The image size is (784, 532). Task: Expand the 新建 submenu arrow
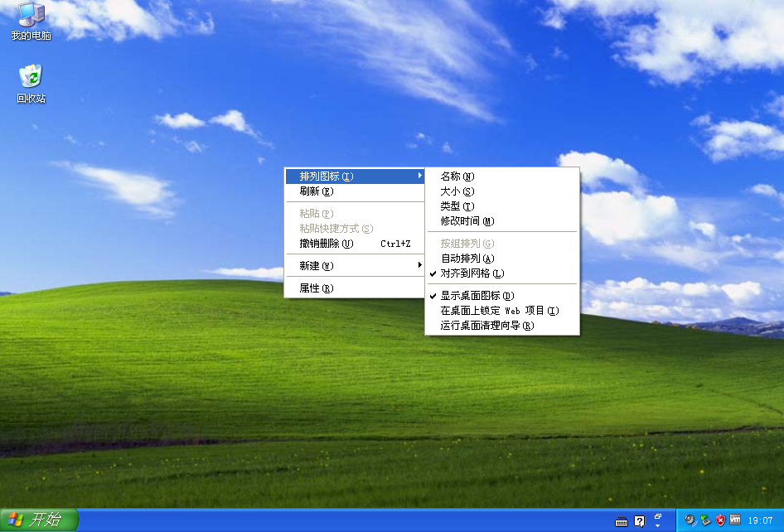click(419, 265)
